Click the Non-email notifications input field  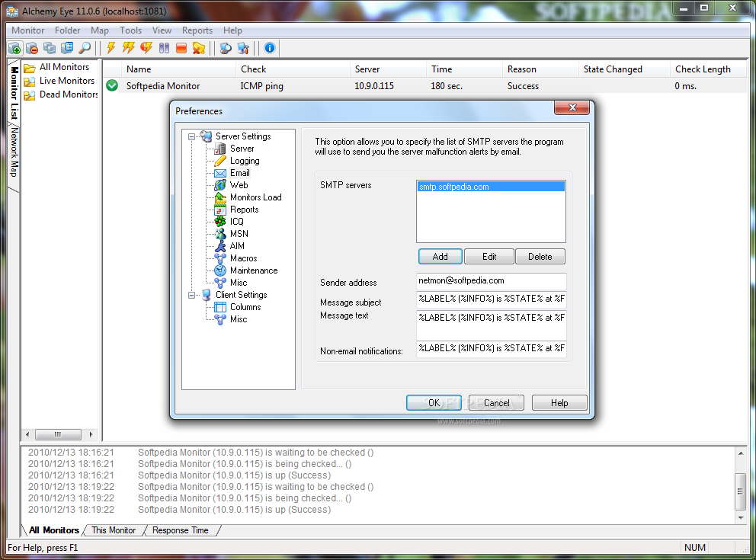491,348
